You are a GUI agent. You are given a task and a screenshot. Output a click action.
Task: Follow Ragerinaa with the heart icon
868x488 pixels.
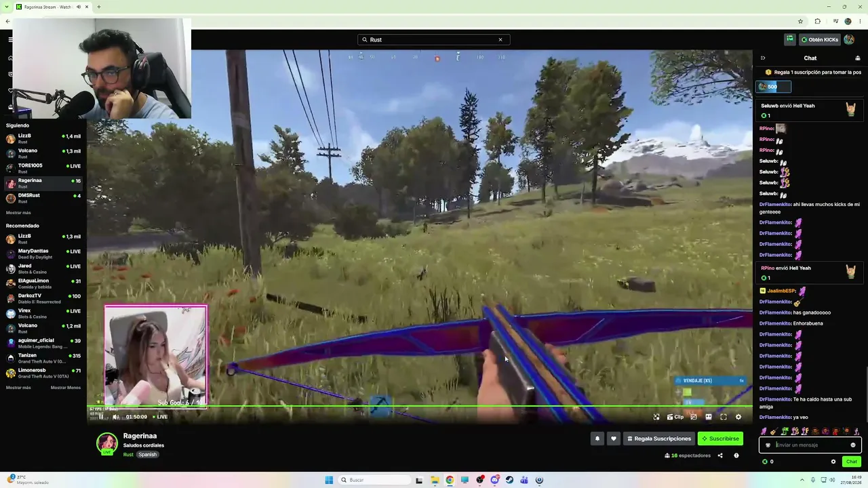click(x=614, y=439)
